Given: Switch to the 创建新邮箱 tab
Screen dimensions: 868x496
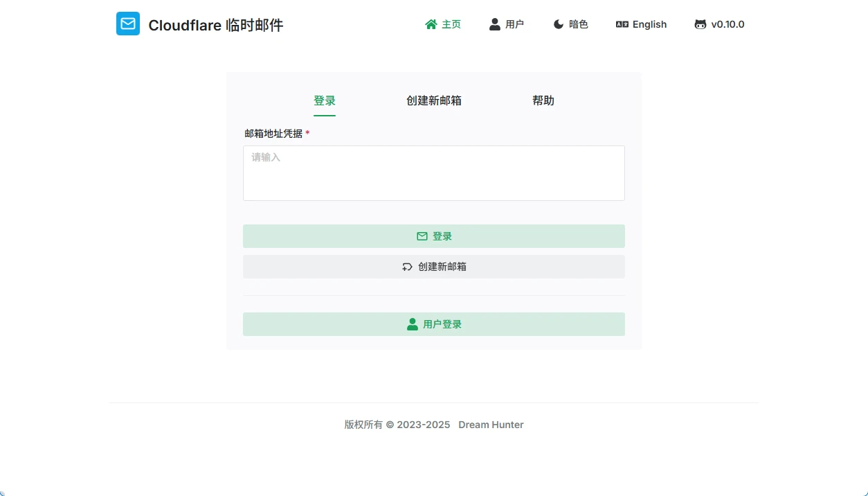Looking at the screenshot, I should pos(434,101).
